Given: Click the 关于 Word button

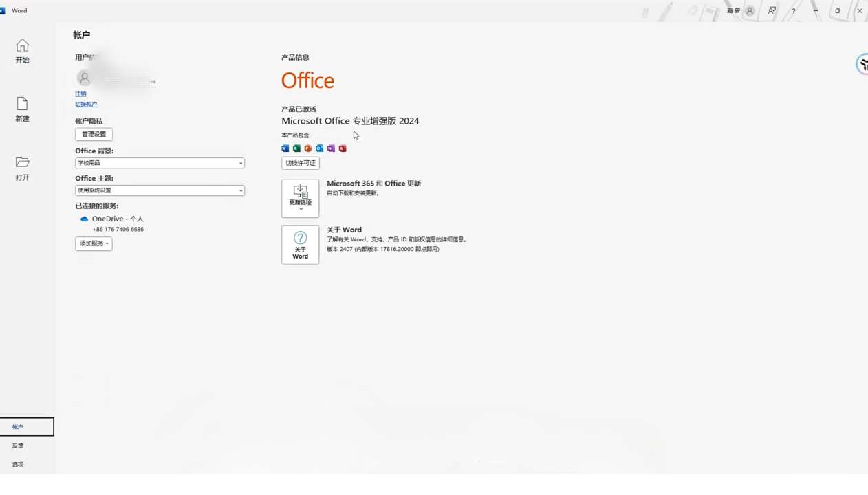Looking at the screenshot, I should point(300,245).
